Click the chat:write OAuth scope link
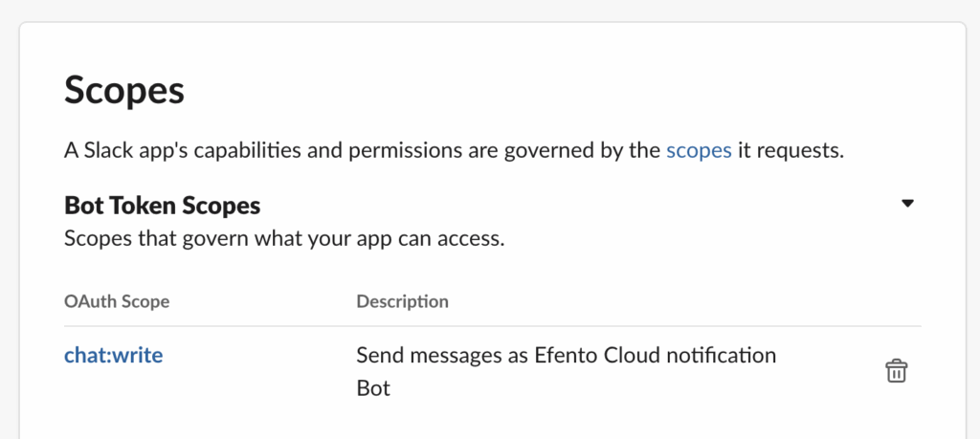 click(x=113, y=356)
